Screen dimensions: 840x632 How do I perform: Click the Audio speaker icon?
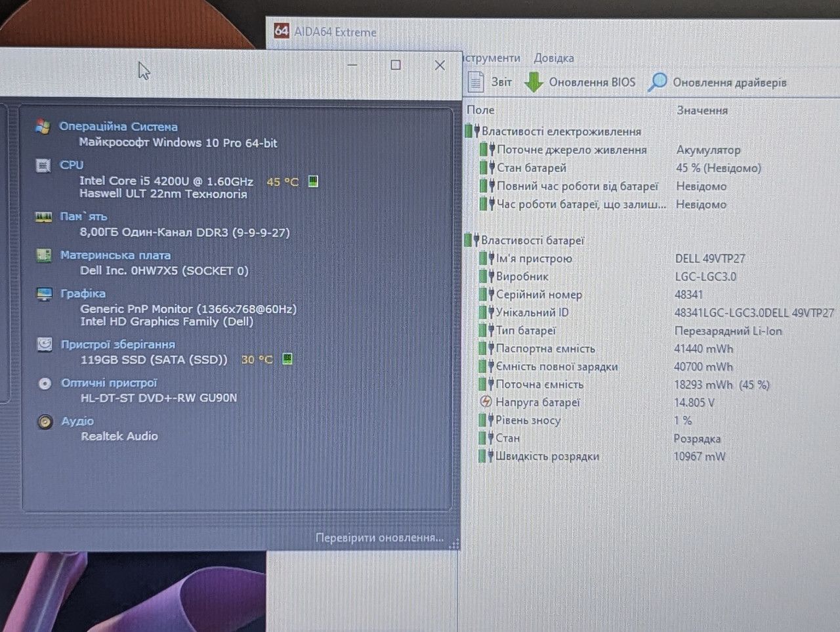tap(45, 421)
